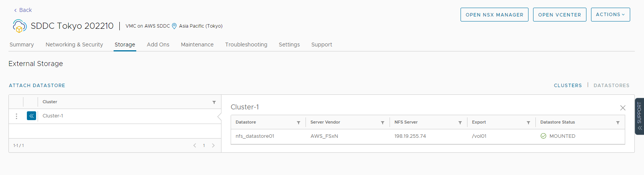This screenshot has height=175, width=644.
Task: Go to the Add Ons tab
Action: 158,45
